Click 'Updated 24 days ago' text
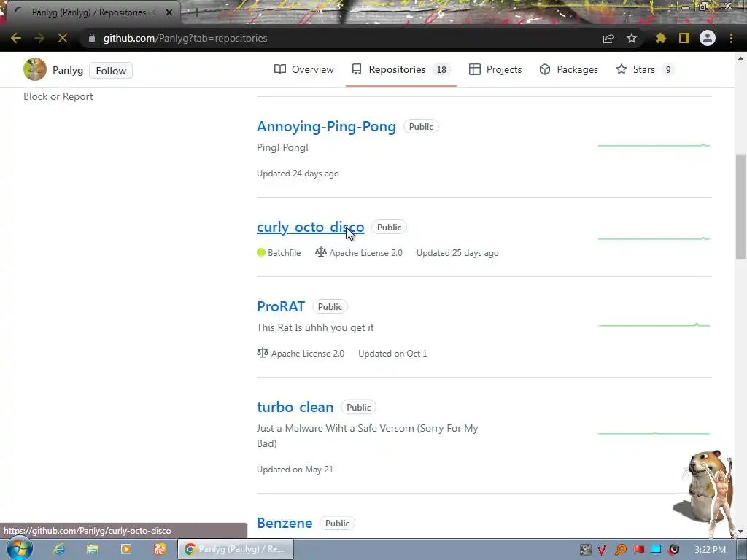The height and width of the screenshot is (560, 747). pos(298,174)
